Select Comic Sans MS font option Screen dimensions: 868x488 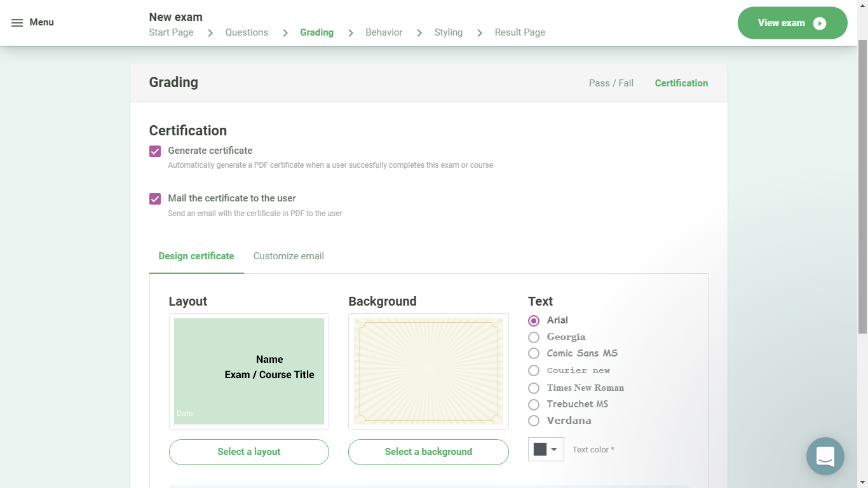(x=534, y=354)
